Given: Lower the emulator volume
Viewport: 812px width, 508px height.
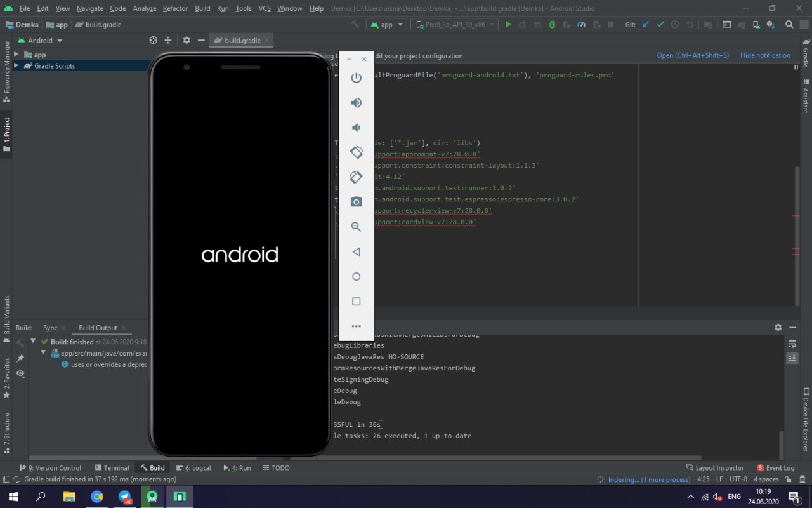Looking at the screenshot, I should click(357, 127).
